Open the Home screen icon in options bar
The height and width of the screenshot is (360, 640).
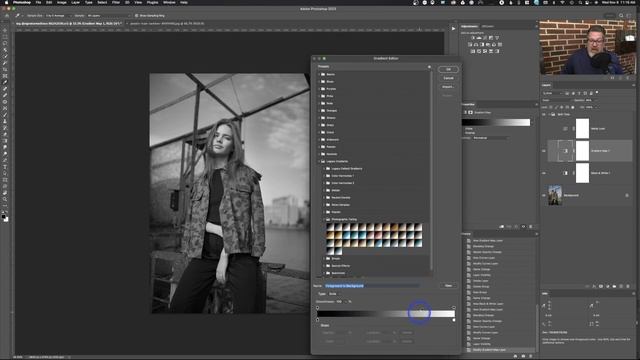tap(7, 16)
